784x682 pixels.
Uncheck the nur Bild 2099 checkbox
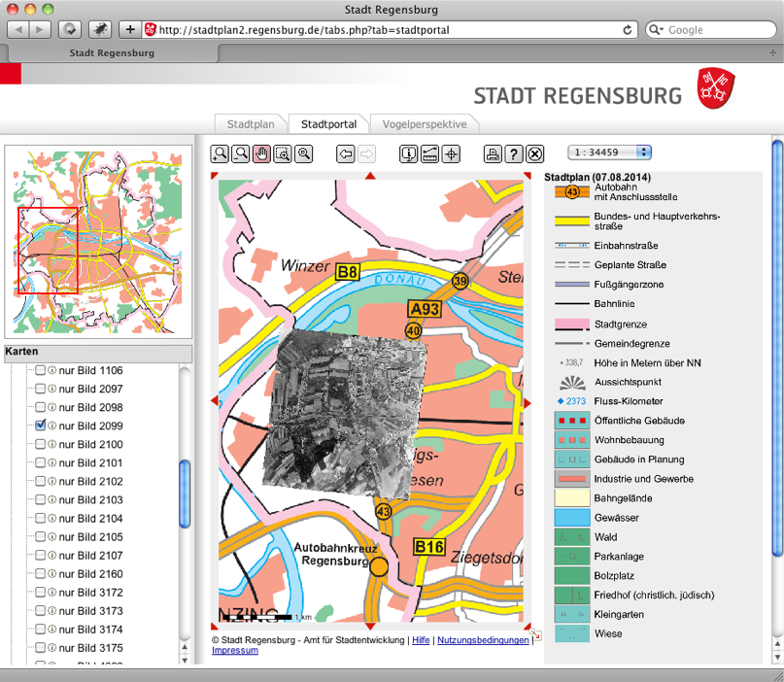click(40, 426)
